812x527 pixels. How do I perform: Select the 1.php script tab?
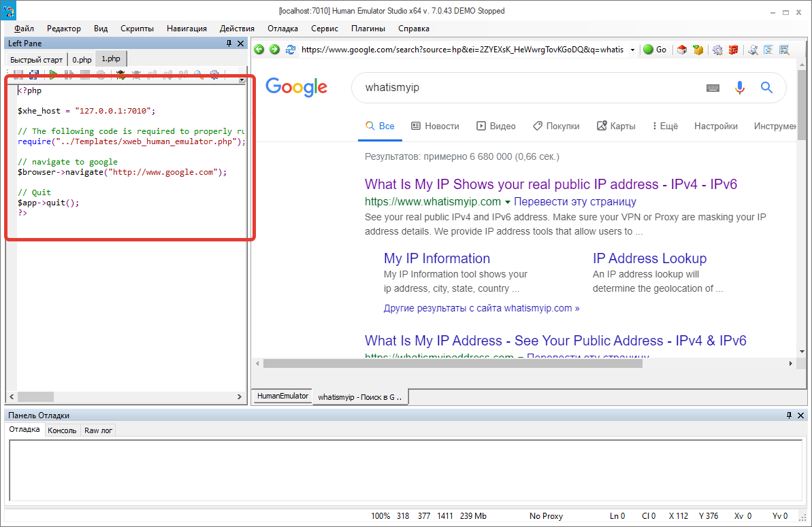(111, 58)
